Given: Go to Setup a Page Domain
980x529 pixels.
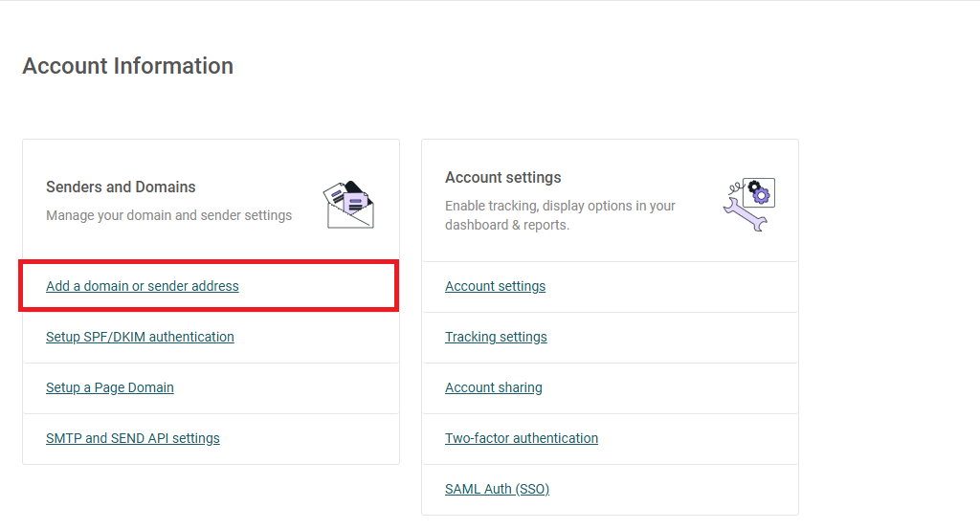Looking at the screenshot, I should 110,387.
